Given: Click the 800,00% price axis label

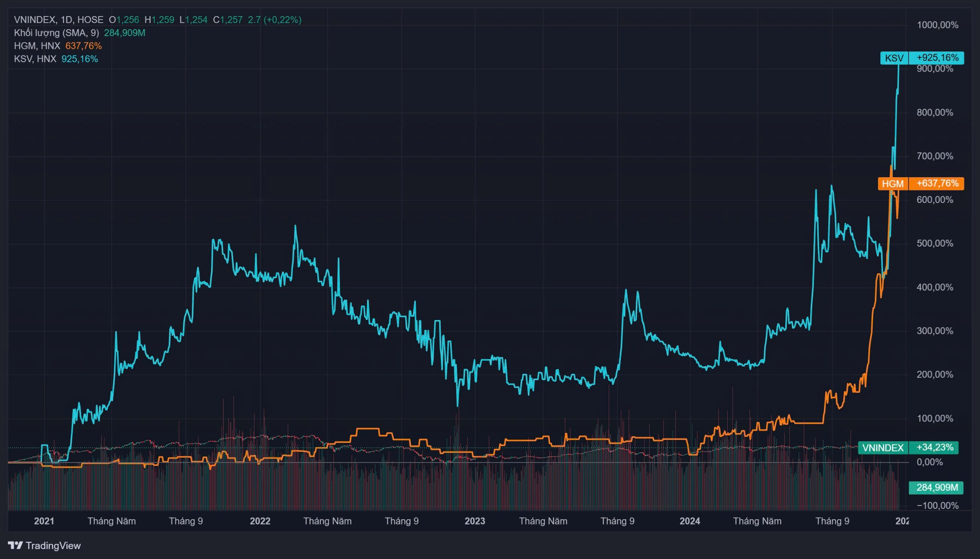Looking at the screenshot, I should [935, 113].
